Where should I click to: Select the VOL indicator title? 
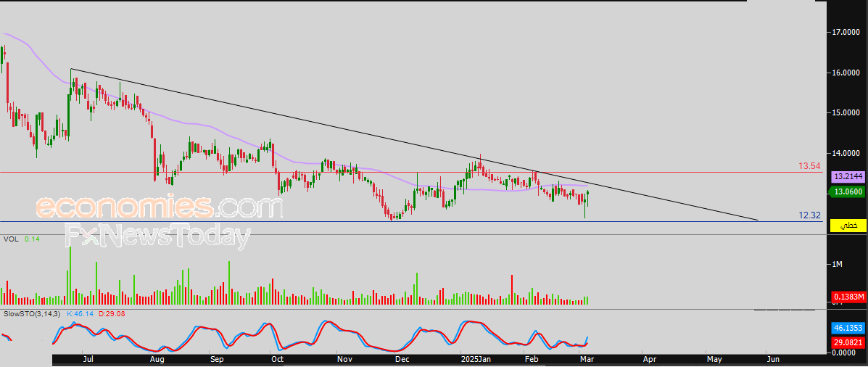(x=12, y=239)
